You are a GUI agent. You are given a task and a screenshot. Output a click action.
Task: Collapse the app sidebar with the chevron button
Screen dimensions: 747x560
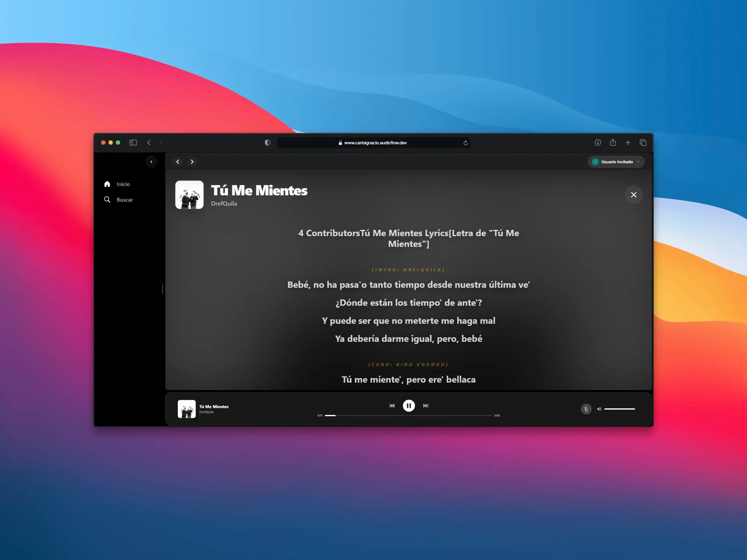pyautogui.click(x=151, y=162)
